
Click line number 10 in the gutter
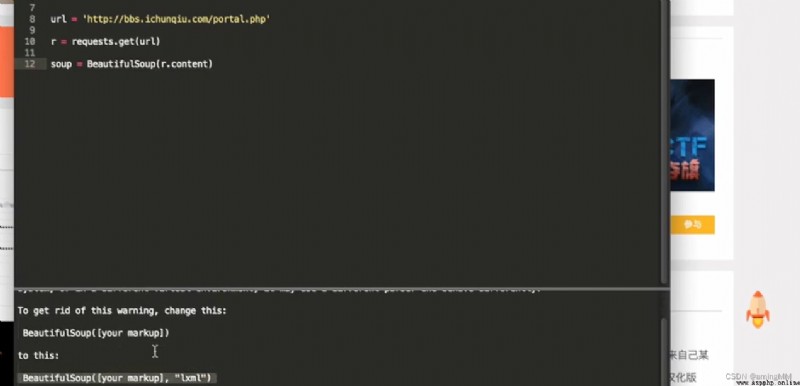click(30, 41)
